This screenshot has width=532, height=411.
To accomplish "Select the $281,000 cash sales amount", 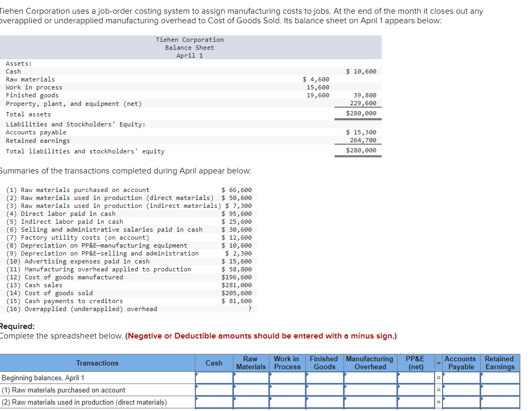I will pyautogui.click(x=237, y=285).
